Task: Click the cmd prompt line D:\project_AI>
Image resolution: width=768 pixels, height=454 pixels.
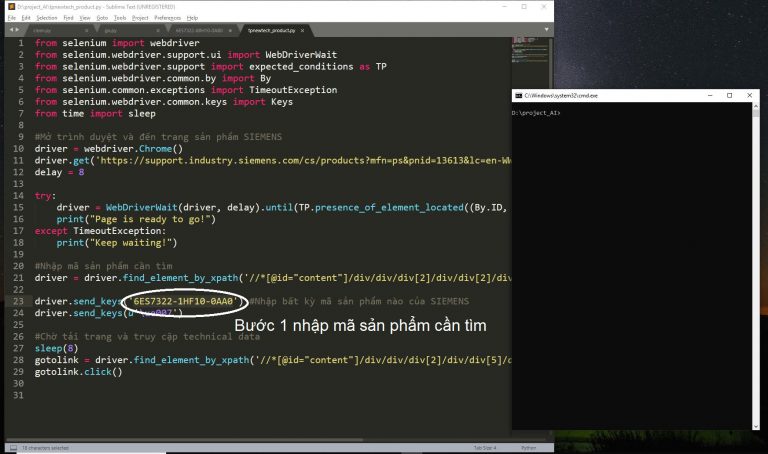Action: point(537,113)
